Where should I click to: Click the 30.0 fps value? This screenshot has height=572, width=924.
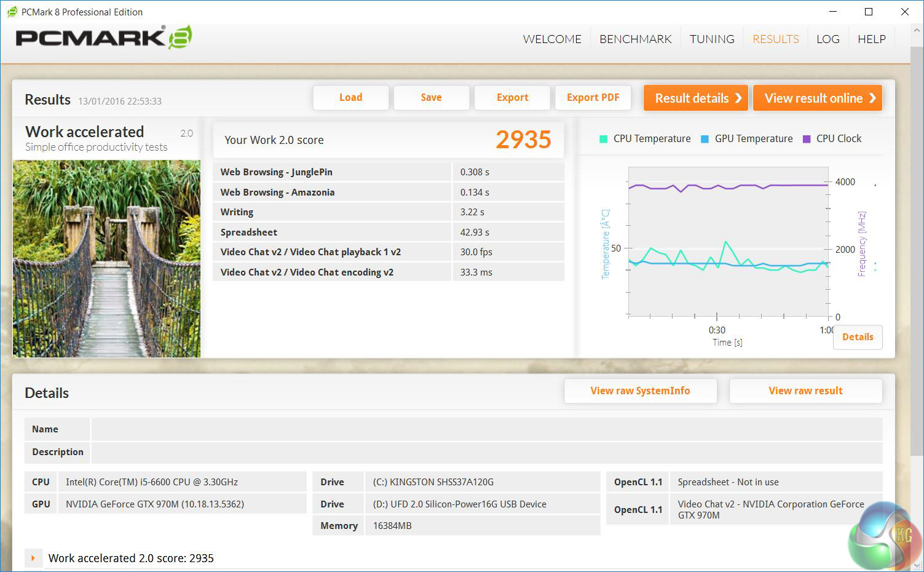(476, 252)
